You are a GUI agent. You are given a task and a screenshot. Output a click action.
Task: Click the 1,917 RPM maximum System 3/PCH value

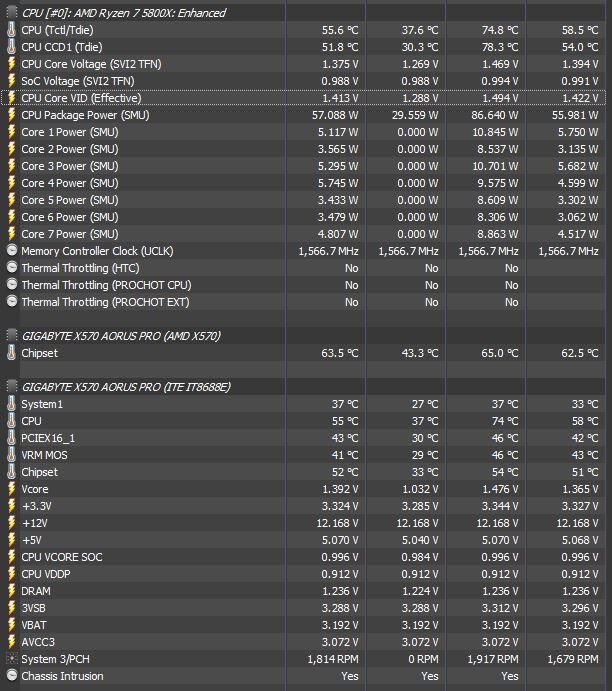coord(493,659)
